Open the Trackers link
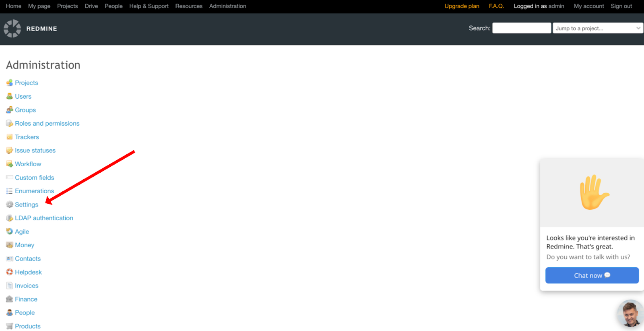This screenshot has height=331, width=644. (27, 137)
